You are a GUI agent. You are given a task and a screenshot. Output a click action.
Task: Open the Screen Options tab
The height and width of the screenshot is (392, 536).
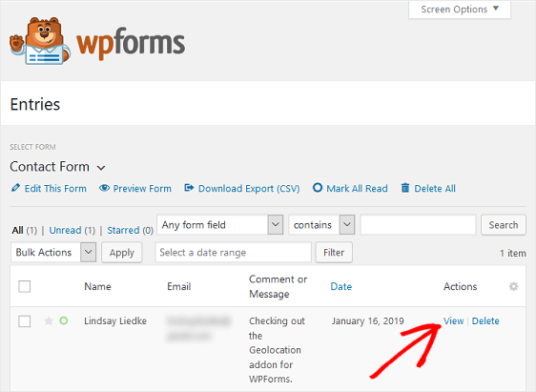point(460,10)
